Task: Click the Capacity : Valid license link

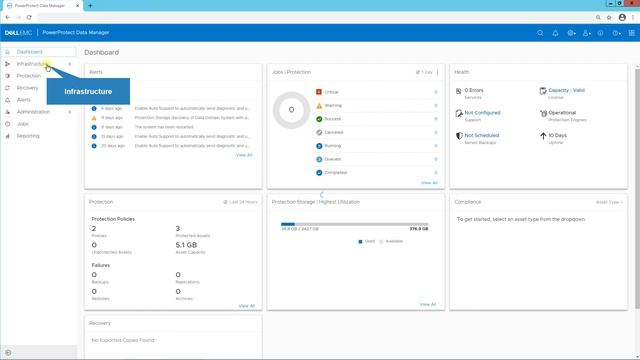Action: [x=566, y=90]
